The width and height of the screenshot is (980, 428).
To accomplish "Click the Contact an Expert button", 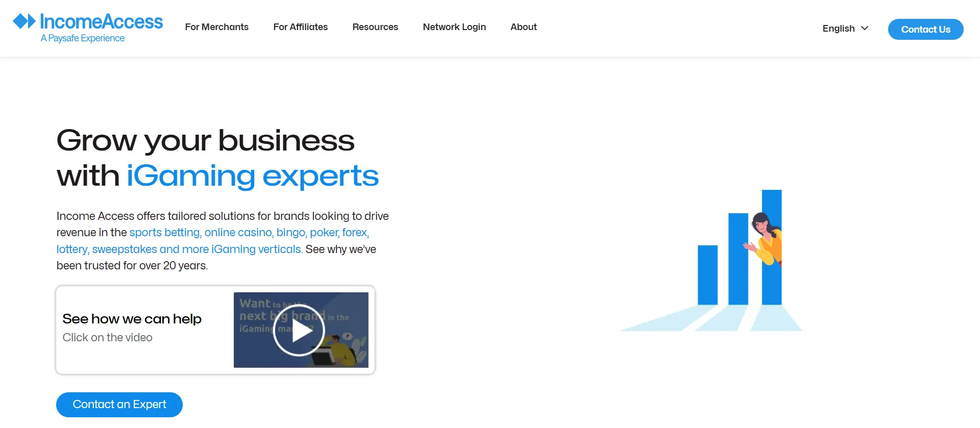I will point(119,405).
